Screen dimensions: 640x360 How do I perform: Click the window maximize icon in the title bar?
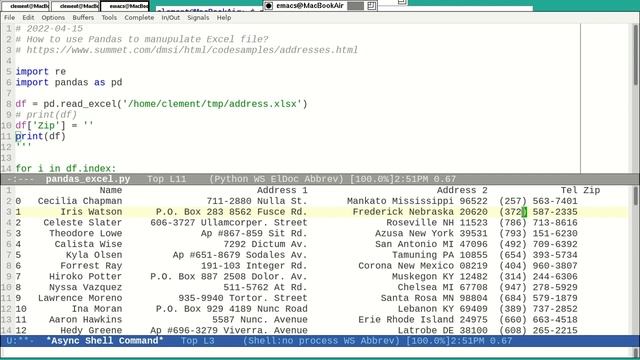tap(371, 6)
